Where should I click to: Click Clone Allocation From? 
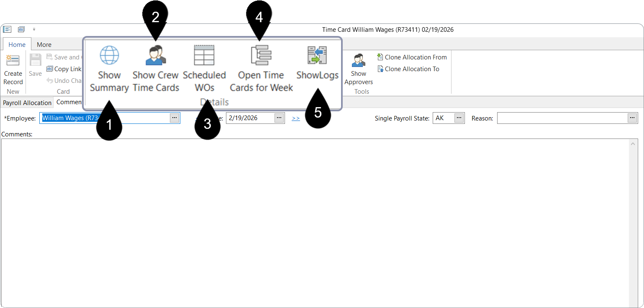pos(412,57)
